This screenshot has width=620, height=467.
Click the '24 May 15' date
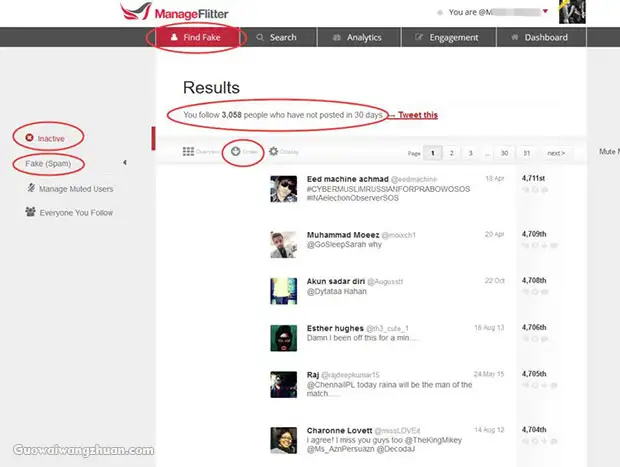[x=489, y=374]
